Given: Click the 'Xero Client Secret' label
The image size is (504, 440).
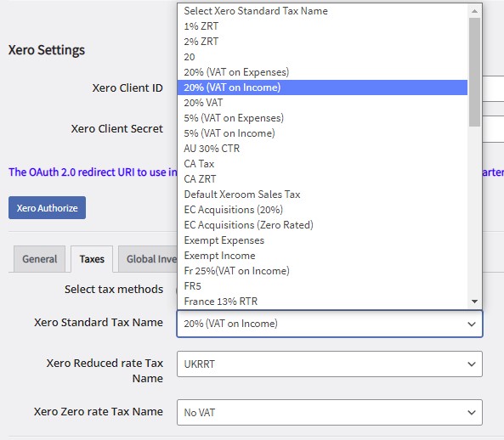Looking at the screenshot, I should click(117, 129).
